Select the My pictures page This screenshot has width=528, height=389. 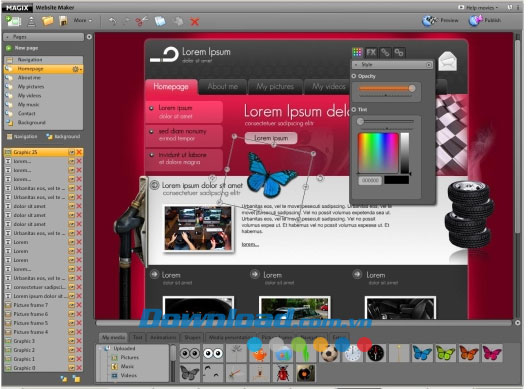point(43,87)
